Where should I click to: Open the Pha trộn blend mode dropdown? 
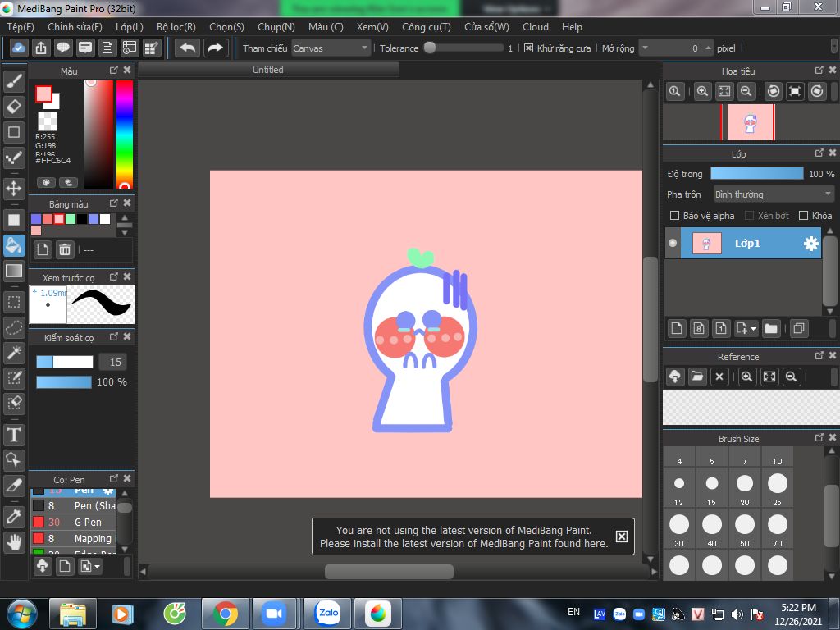[774, 194]
